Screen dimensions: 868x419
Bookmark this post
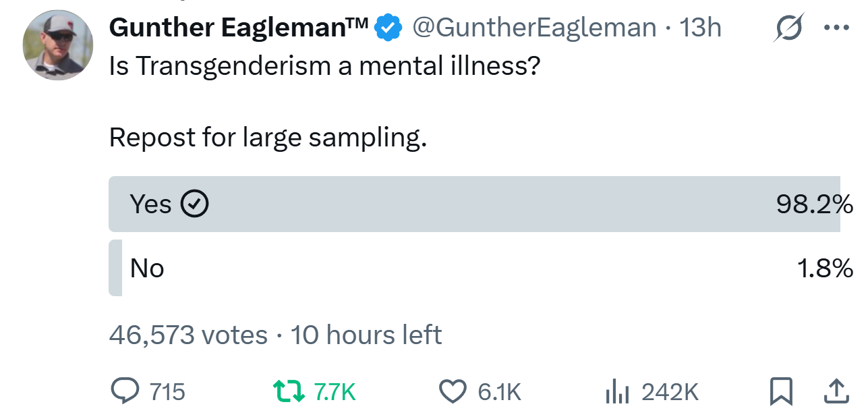click(x=781, y=391)
